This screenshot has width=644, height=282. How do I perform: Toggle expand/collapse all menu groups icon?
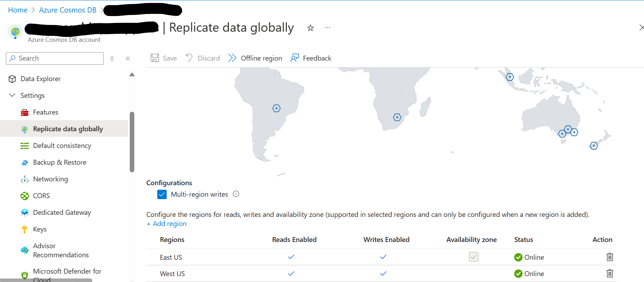[x=112, y=58]
